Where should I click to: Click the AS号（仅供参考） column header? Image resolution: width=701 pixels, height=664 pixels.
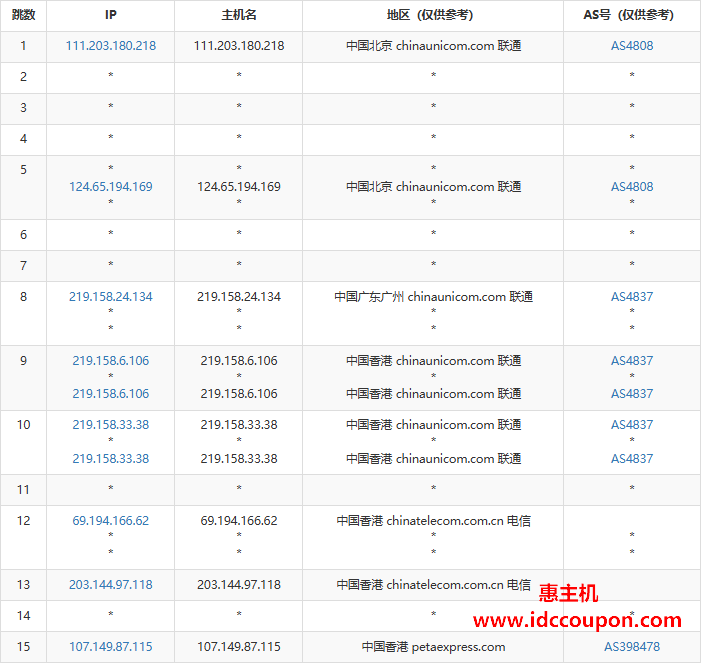click(632, 15)
